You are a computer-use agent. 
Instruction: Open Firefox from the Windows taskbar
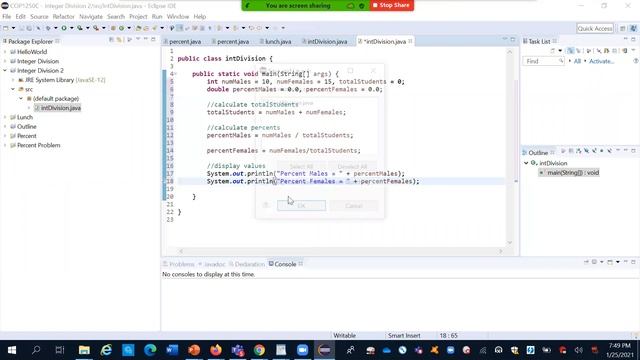pyautogui.click(x=216, y=350)
